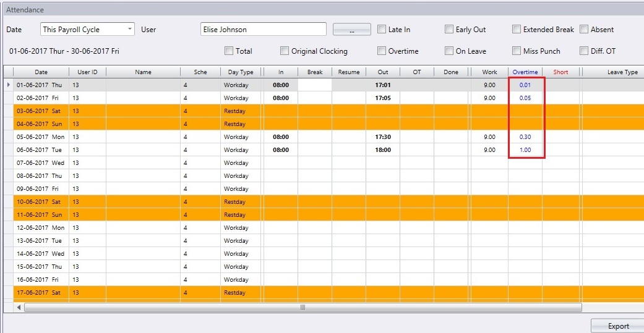Screen dimensions: 644x333
Task: Select date cell 16-06-2017 Fri
Action: pyautogui.click(x=41, y=280)
